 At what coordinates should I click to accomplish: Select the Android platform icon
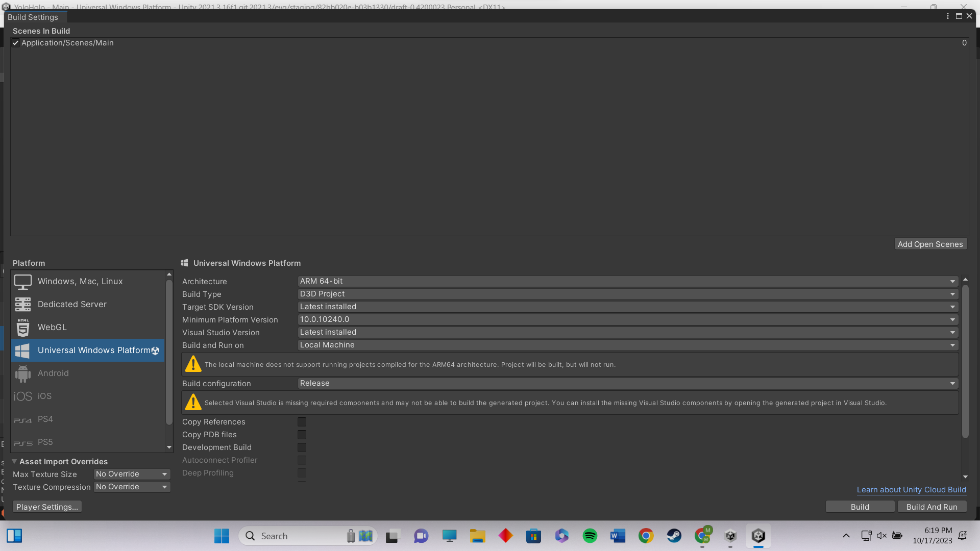(x=23, y=373)
